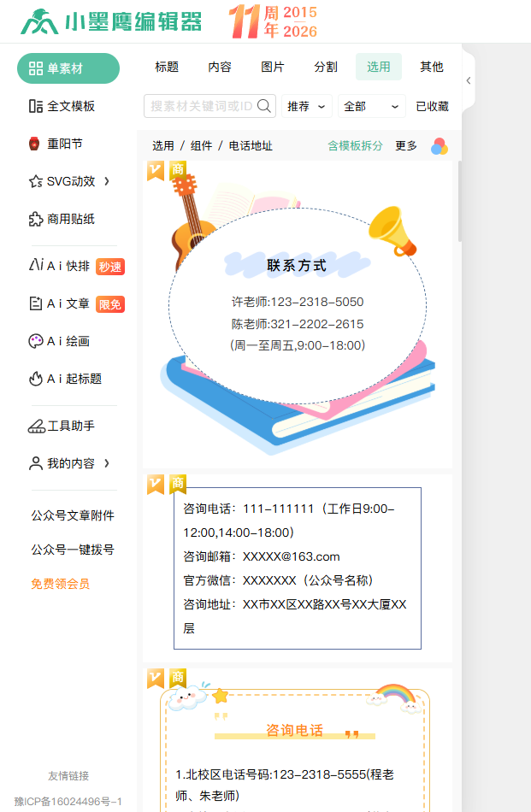Click 商 badge on 联系方式 template
Viewport: 531px width, 812px height.
pyautogui.click(x=178, y=170)
